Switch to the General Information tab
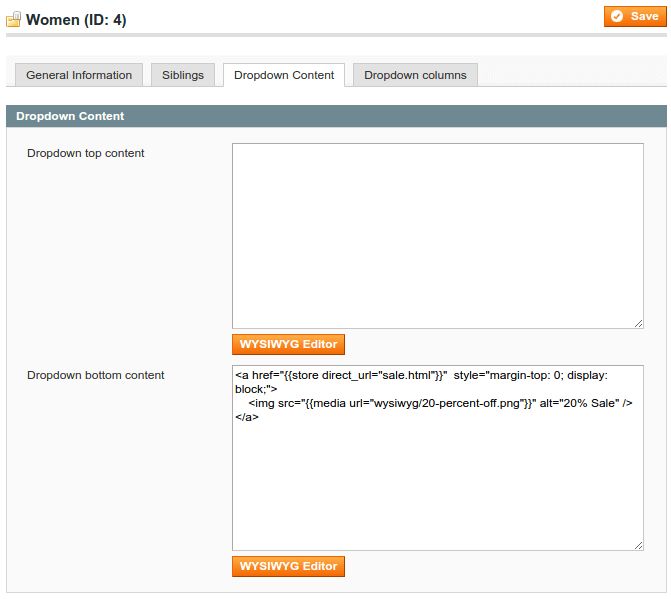The height and width of the screenshot is (599, 671). pyautogui.click(x=79, y=75)
